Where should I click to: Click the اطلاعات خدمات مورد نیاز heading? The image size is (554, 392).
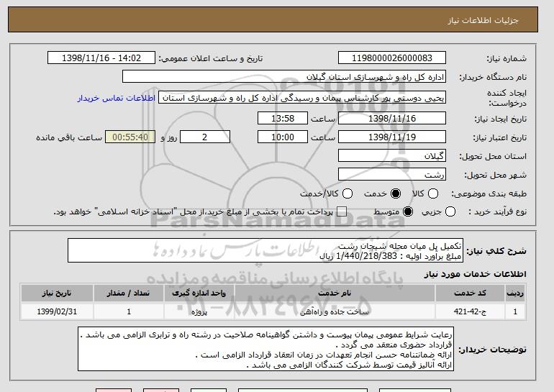[x=475, y=274]
